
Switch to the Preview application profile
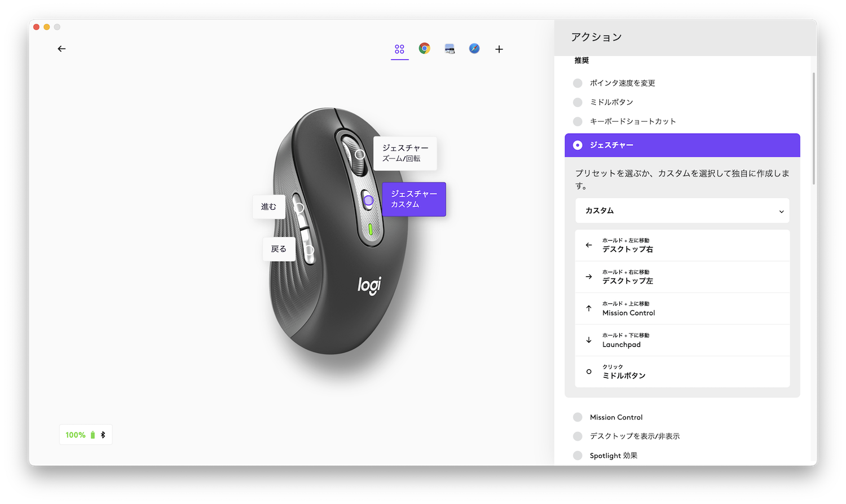pos(450,49)
